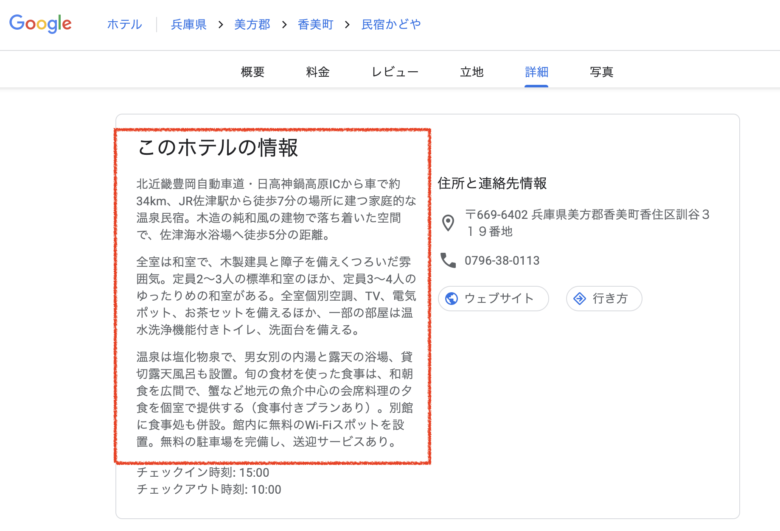Click the chevron after 兵庫県 breadcrumb
Viewport: 780px width, 531px height.
220,24
